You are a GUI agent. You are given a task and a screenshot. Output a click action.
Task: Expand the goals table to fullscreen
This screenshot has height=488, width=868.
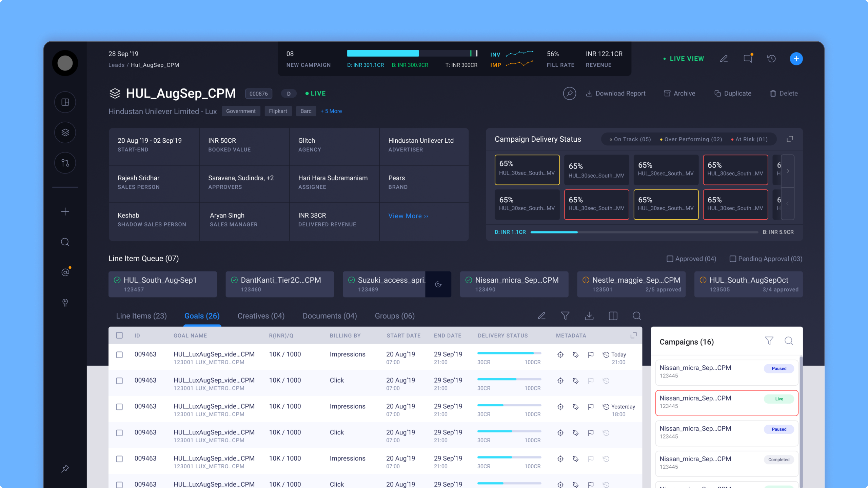(633, 335)
